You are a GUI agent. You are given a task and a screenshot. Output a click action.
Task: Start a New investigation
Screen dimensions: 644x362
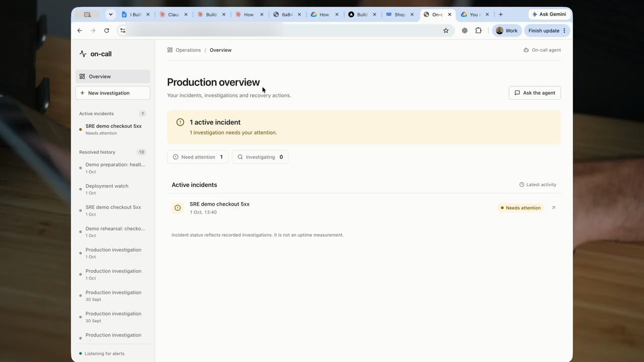(113, 93)
